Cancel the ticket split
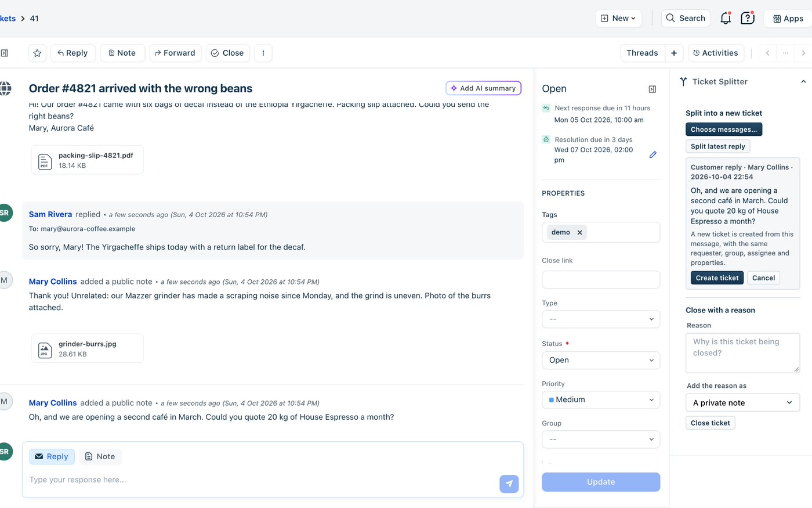The image size is (812, 508). 763,278
